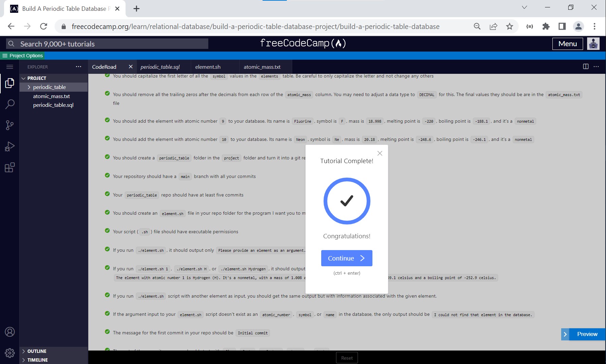The image size is (606, 364).
Task: Split the editor layout icon
Action: click(x=586, y=66)
